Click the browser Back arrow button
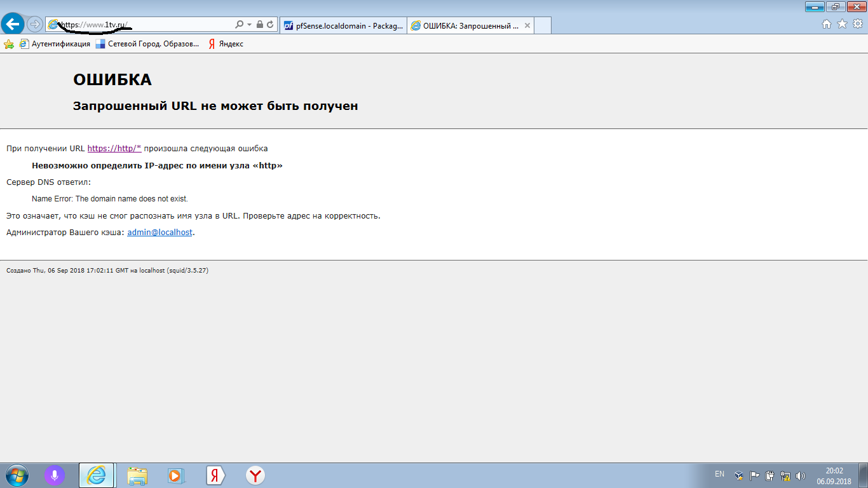 coord(13,24)
